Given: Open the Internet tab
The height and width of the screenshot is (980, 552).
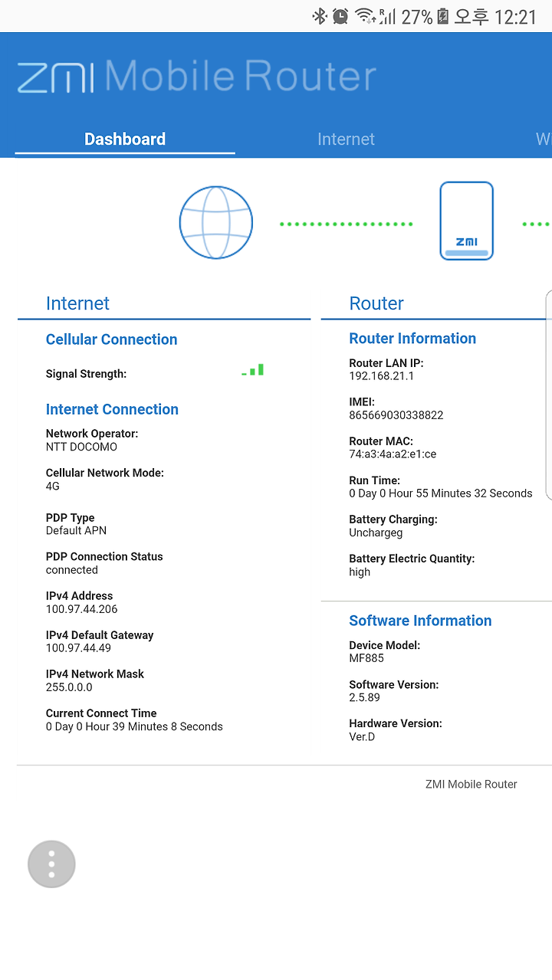Looking at the screenshot, I should coord(346,139).
